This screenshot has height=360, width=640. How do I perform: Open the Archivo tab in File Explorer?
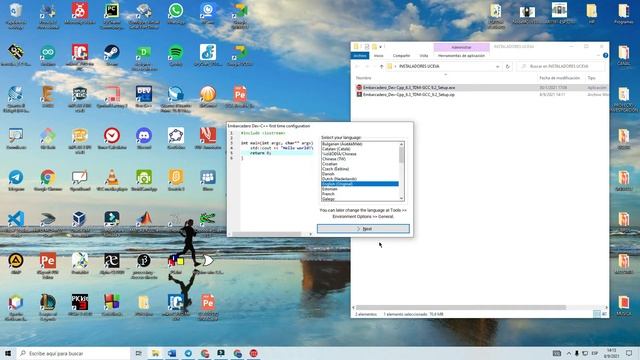click(360, 56)
